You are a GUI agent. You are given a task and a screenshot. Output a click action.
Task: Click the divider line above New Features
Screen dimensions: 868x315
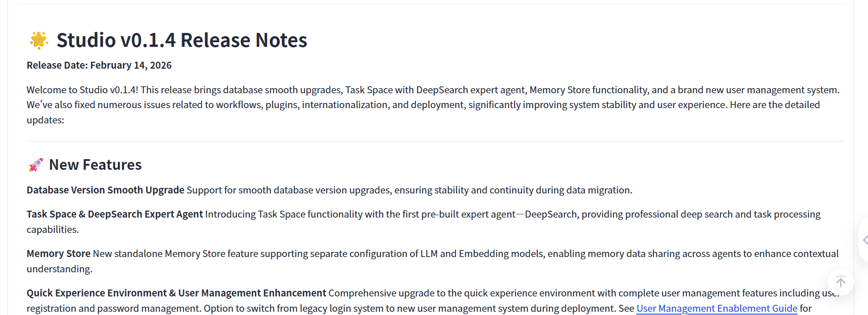[435, 141]
